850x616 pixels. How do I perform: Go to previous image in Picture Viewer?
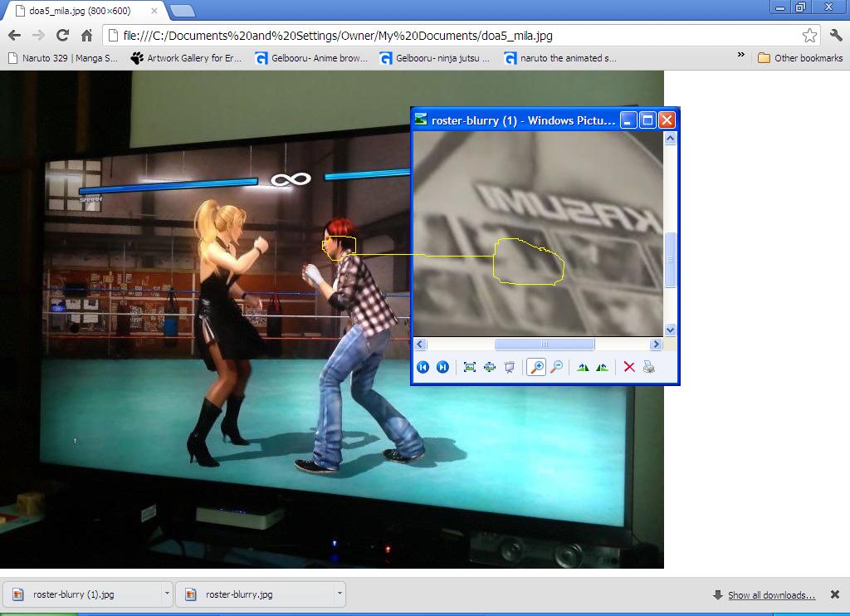coord(423,367)
